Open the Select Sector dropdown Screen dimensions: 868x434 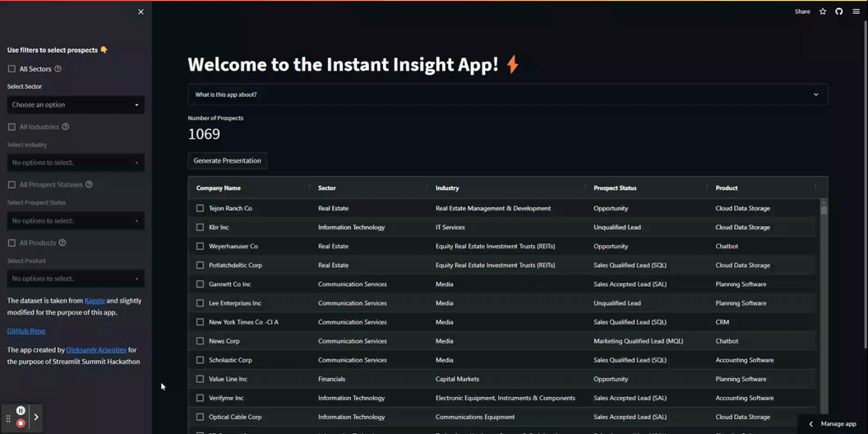(76, 105)
